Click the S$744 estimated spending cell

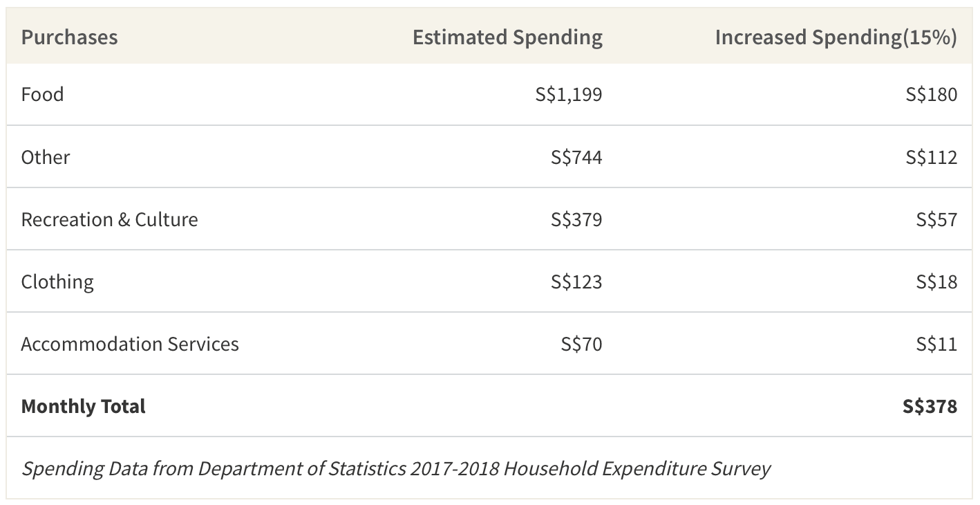(576, 158)
